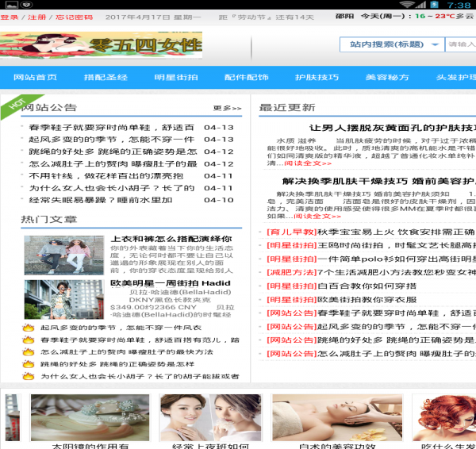Click the 欧美明星一周街拍 Hadid thumbnail
This screenshot has width=476, height=449.
pos(64,299)
